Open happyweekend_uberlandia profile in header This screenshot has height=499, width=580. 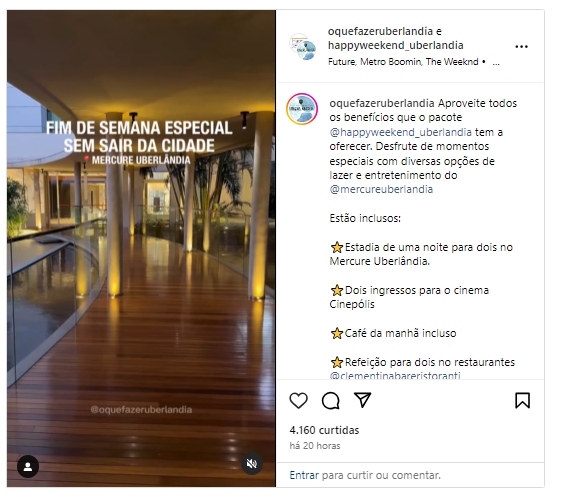(395, 45)
